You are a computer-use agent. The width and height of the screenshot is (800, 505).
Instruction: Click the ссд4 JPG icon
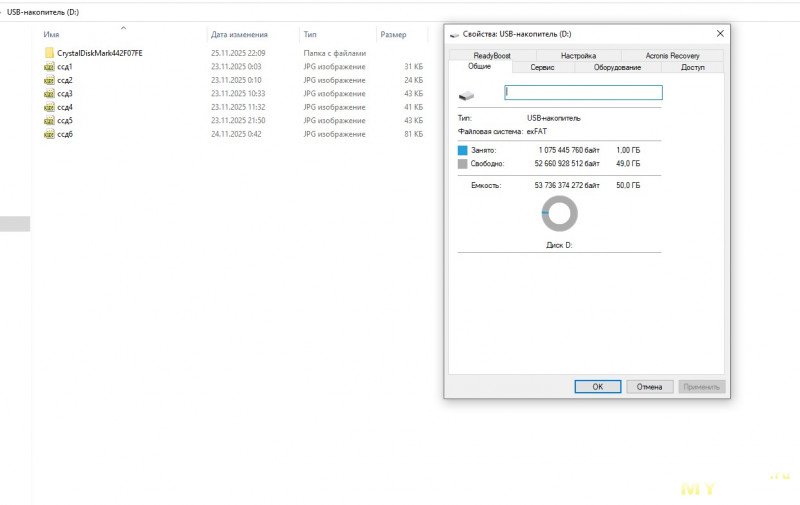click(x=49, y=107)
